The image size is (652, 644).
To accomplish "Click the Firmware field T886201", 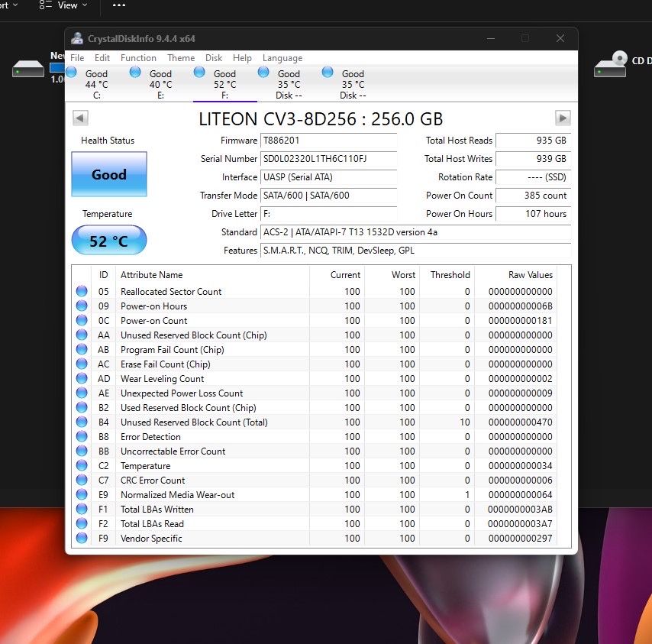I will coord(328,141).
